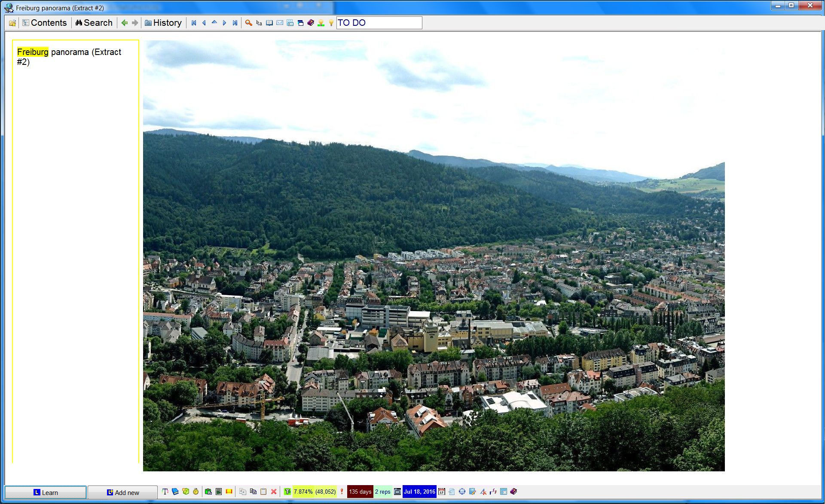
Task: Click the Search button with binoculars
Action: (x=94, y=23)
